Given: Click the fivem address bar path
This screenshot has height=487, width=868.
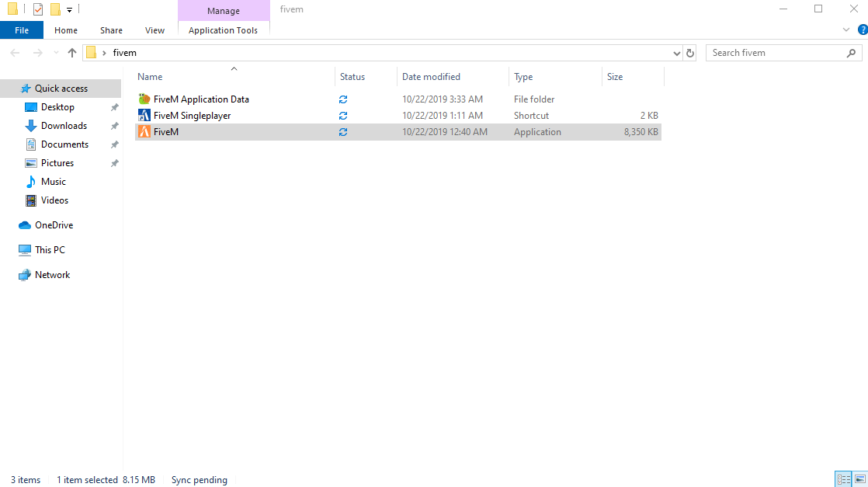Looking at the screenshot, I should click(x=124, y=53).
